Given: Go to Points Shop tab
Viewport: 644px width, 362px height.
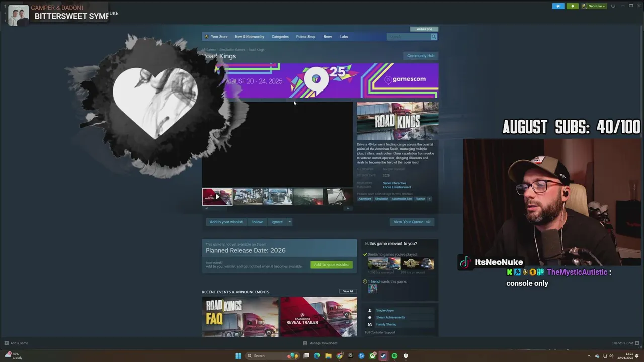Looking at the screenshot, I should (306, 37).
